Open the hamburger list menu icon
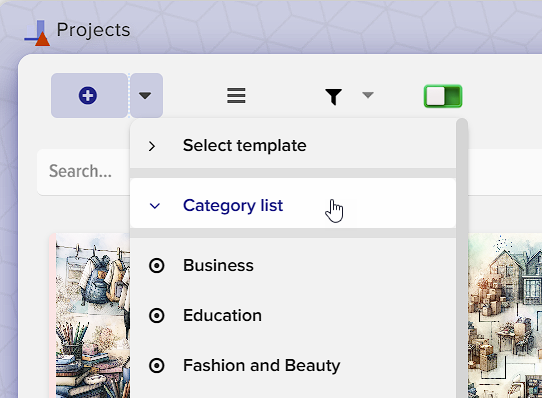The width and height of the screenshot is (542, 398). (x=236, y=95)
